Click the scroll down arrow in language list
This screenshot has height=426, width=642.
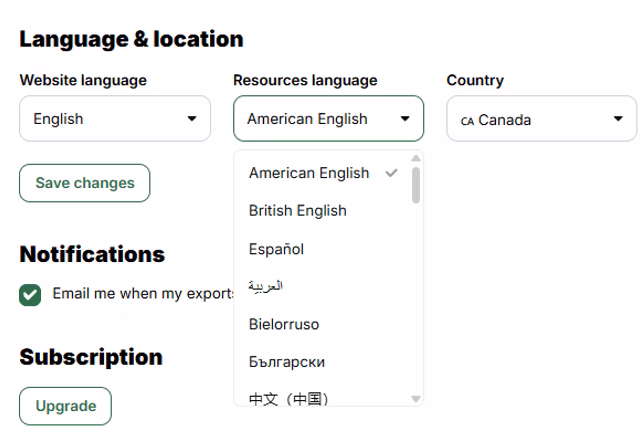tap(416, 399)
